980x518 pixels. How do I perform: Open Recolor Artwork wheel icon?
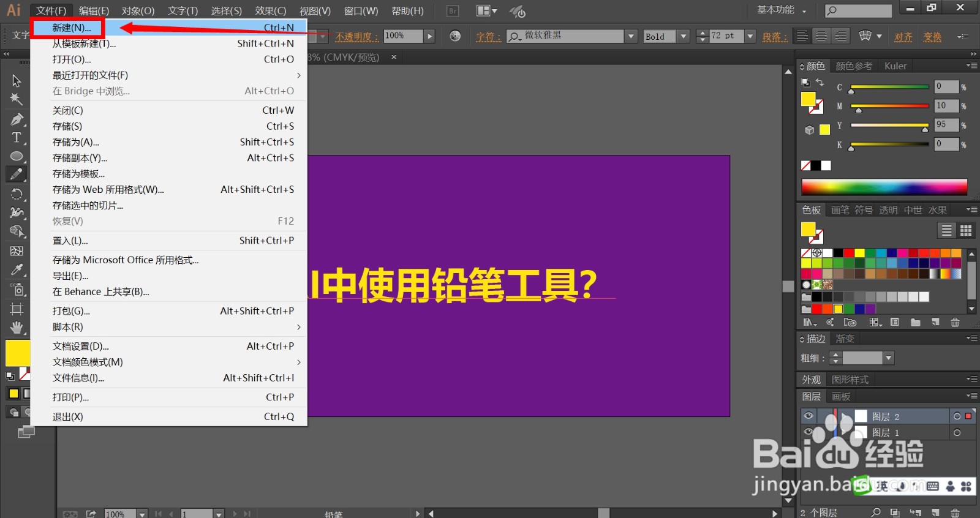(x=455, y=36)
